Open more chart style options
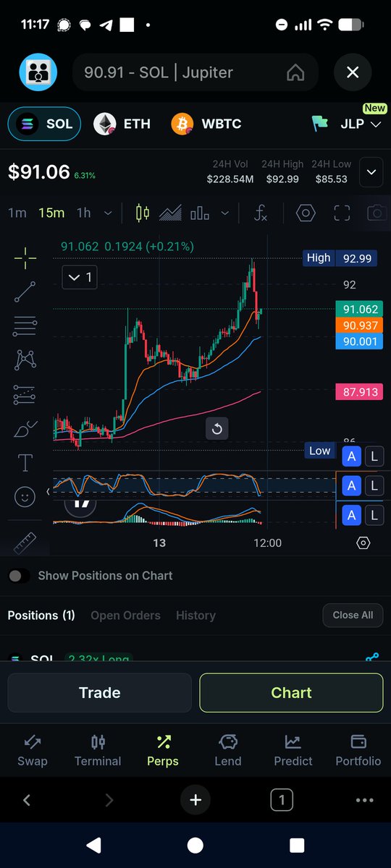This screenshot has width=391, height=868. pos(224,213)
